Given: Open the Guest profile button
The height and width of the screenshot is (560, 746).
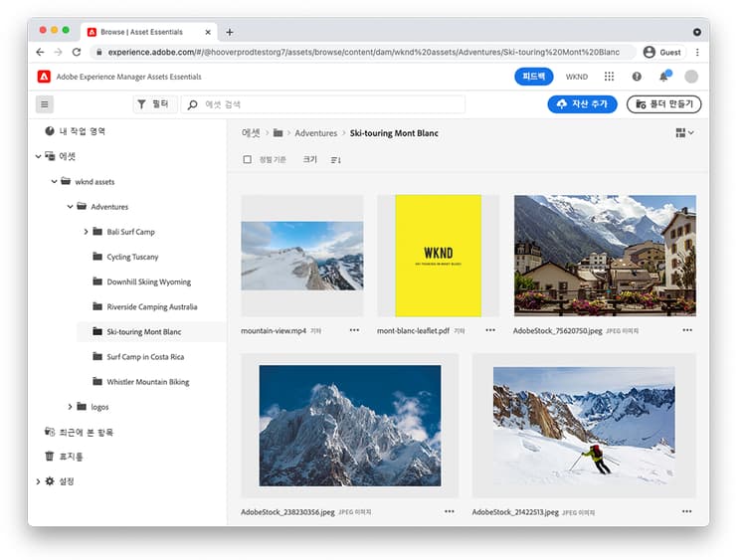Looking at the screenshot, I should click(662, 53).
